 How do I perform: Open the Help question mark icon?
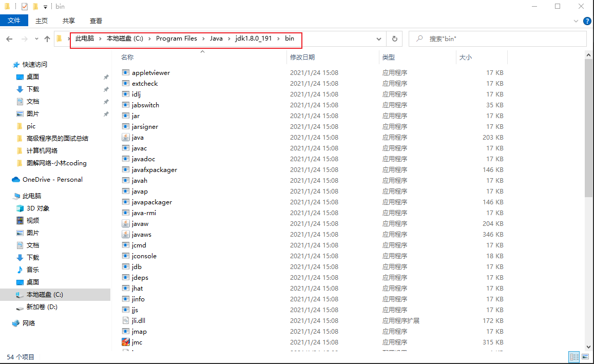[x=587, y=21]
